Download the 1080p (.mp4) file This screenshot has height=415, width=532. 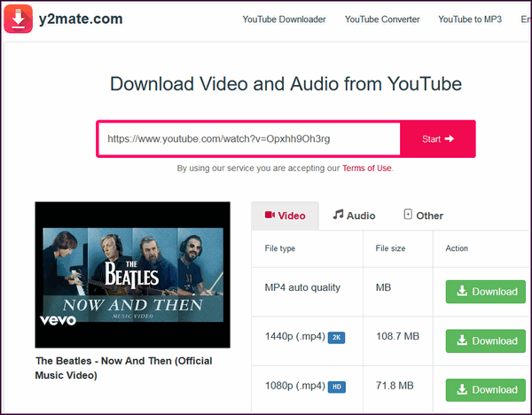[486, 390]
